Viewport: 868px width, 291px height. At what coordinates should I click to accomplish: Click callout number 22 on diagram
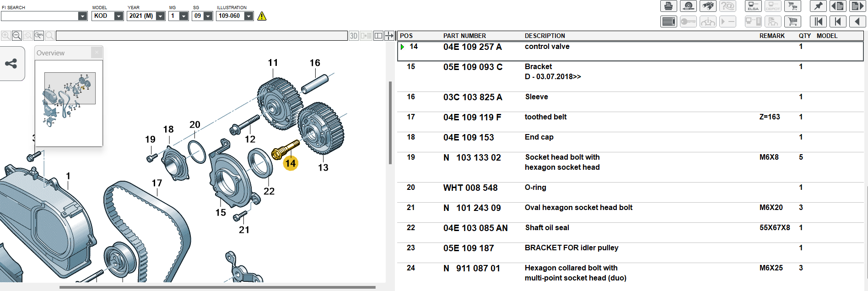tap(269, 191)
